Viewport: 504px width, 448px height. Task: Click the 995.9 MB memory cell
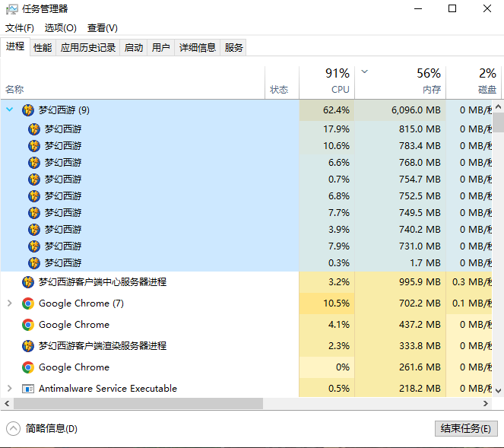400,282
